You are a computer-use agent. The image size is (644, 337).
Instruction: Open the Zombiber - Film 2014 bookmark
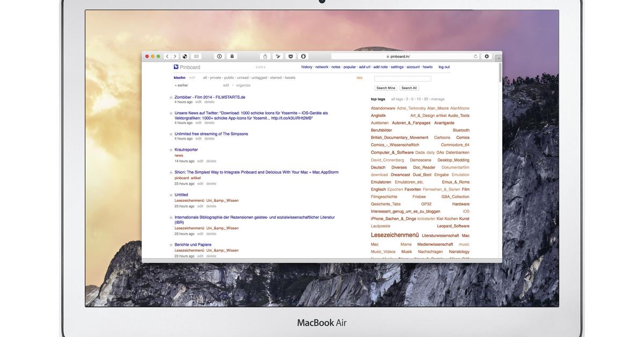[x=210, y=97]
